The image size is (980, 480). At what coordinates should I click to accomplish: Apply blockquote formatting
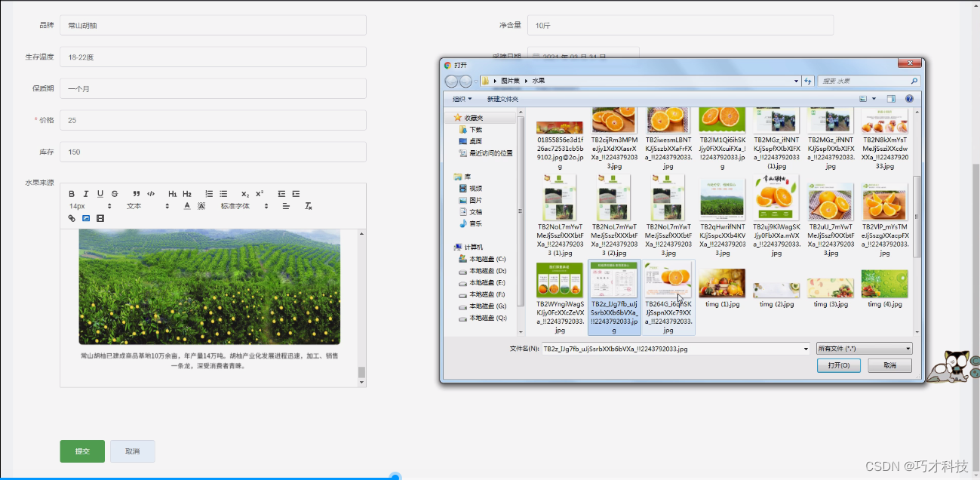(136, 194)
